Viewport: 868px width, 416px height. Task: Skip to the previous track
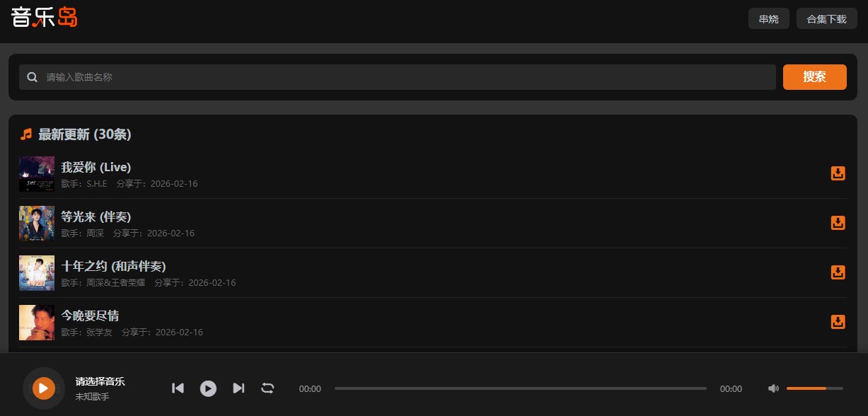[x=178, y=388]
